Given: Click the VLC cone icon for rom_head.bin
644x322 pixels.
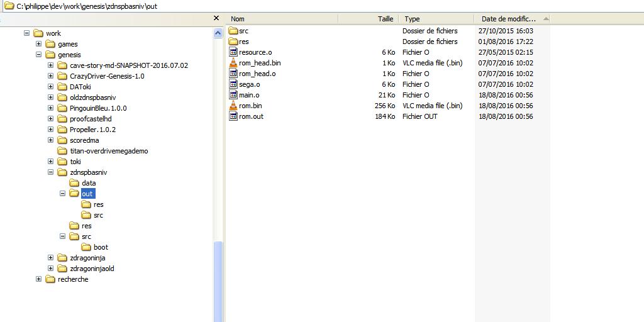Looking at the screenshot, I should (233, 63).
